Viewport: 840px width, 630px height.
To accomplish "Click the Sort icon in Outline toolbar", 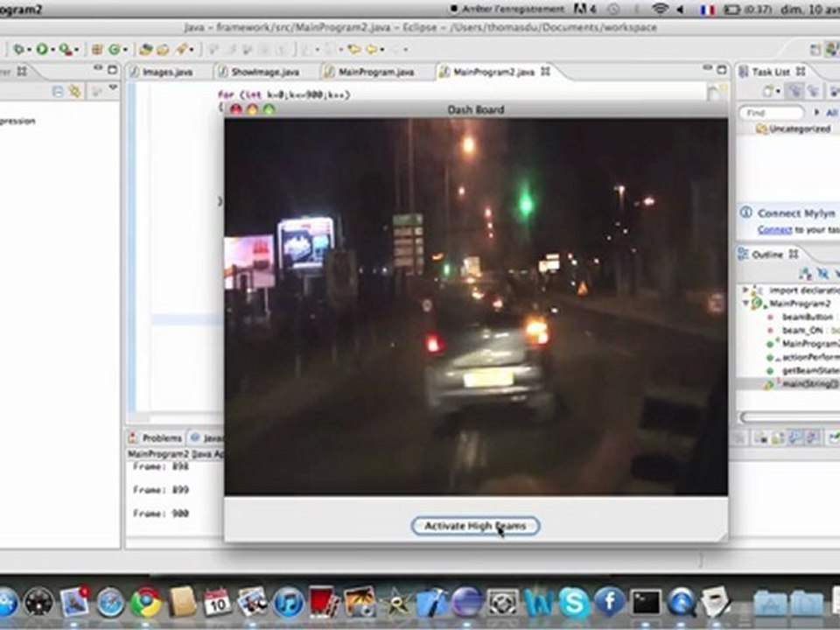I will point(805,274).
